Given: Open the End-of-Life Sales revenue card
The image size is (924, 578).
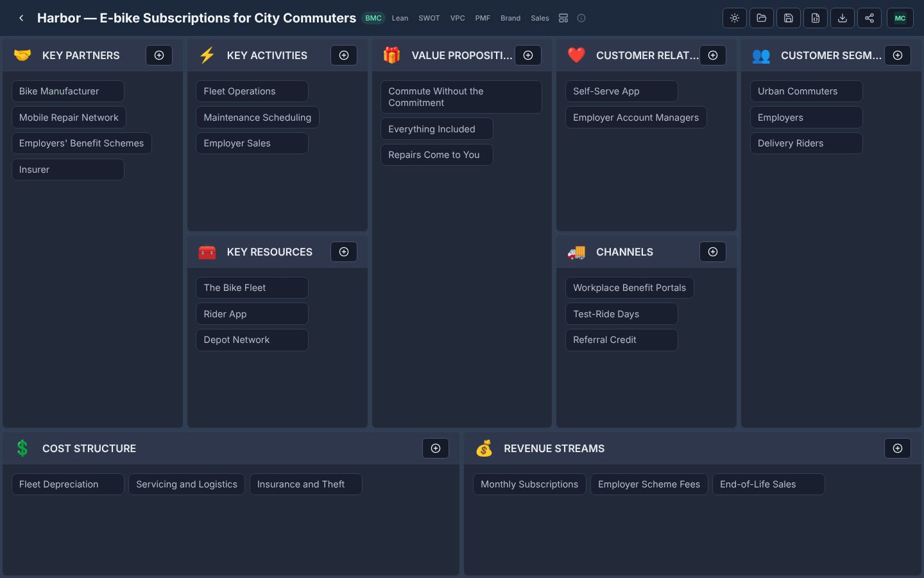Looking at the screenshot, I should click(x=769, y=484).
